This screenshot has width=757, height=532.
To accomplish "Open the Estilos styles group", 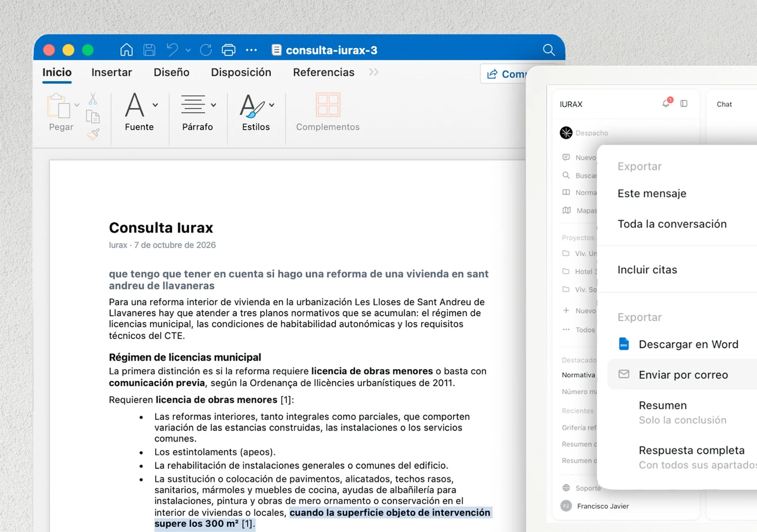I will point(256,112).
